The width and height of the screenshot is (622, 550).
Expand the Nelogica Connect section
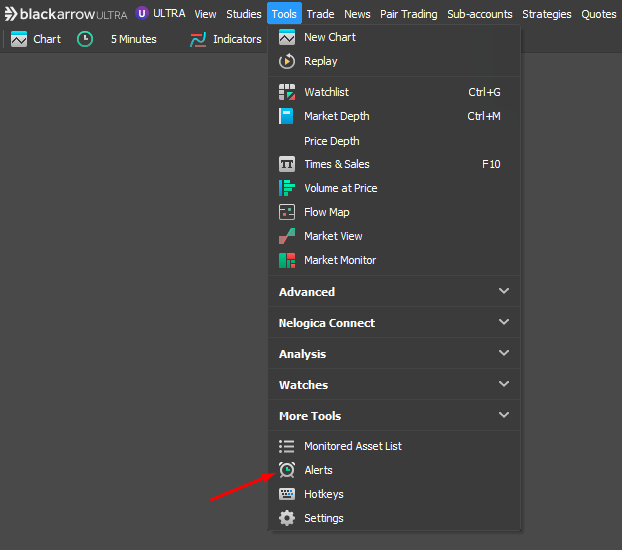(503, 323)
